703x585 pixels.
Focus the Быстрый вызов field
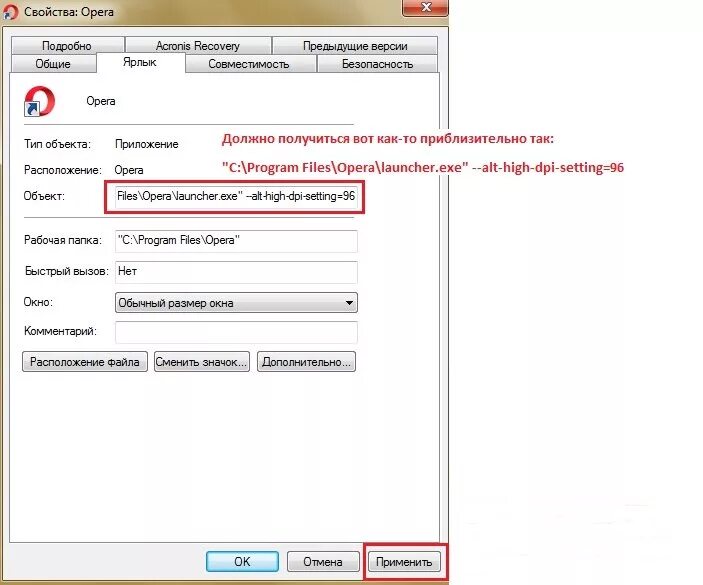point(236,272)
